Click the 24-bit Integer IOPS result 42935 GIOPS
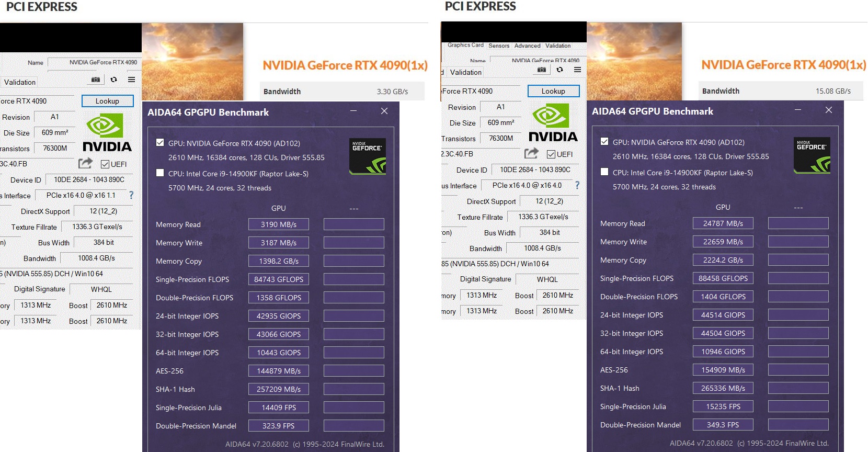 coord(279,316)
